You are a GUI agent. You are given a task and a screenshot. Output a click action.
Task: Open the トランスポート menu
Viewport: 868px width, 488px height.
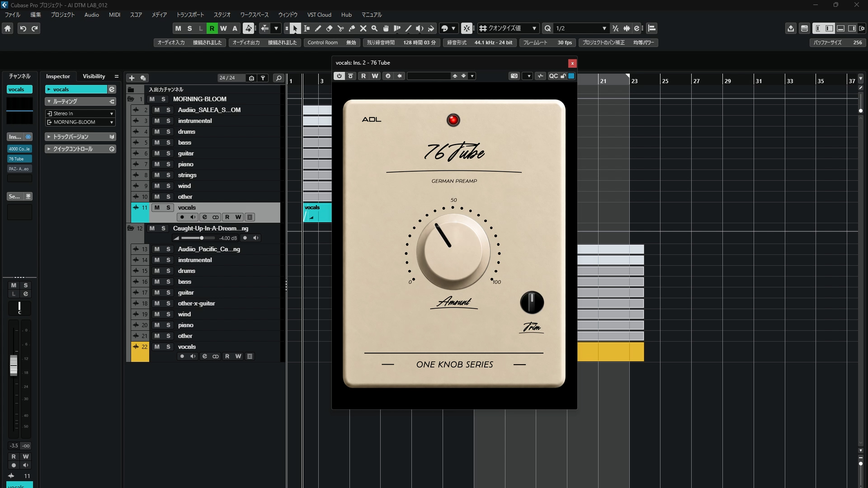[x=190, y=14]
